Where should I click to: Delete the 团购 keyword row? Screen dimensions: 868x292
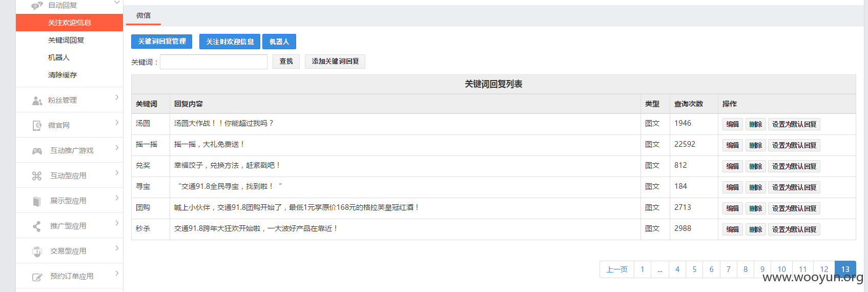tap(756, 208)
